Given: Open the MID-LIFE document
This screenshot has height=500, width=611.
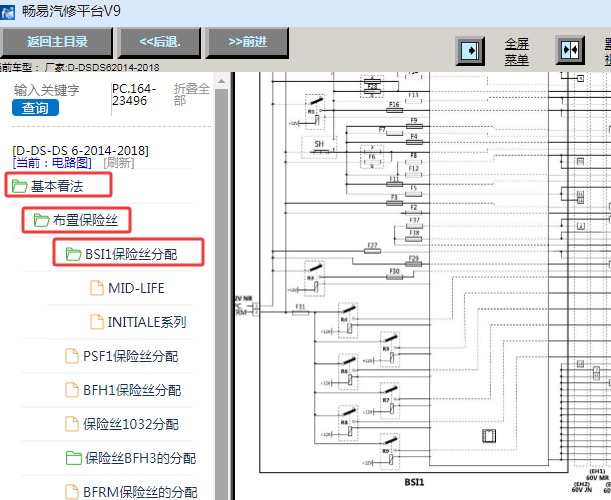Looking at the screenshot, I should [x=136, y=288].
